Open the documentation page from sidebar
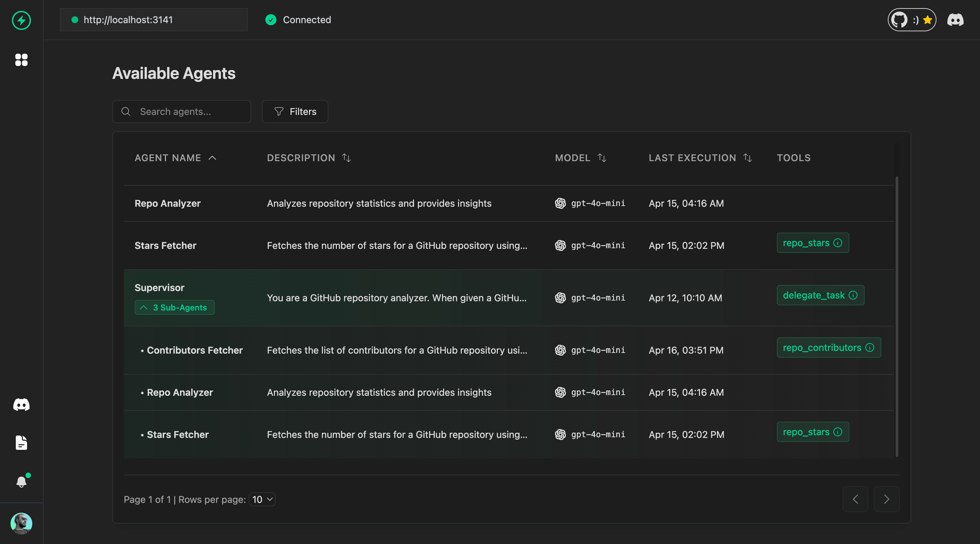Screen dimensions: 980x544 coord(21,442)
